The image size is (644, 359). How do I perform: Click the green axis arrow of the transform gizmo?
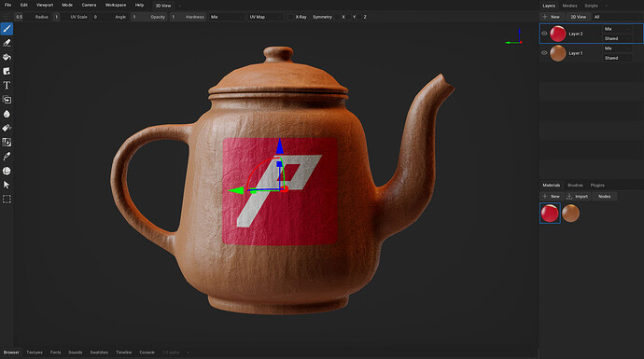click(x=236, y=190)
